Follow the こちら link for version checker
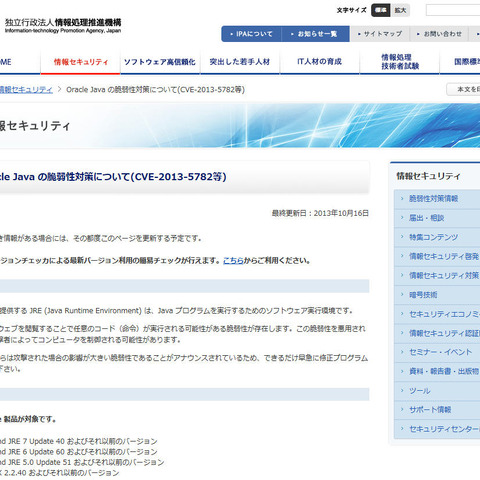 point(233,261)
